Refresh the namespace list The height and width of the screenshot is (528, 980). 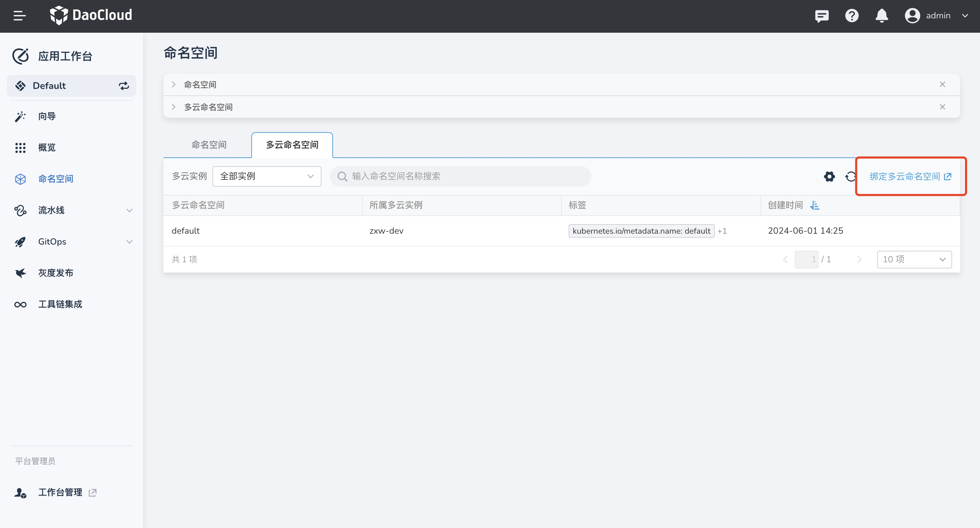coord(850,176)
